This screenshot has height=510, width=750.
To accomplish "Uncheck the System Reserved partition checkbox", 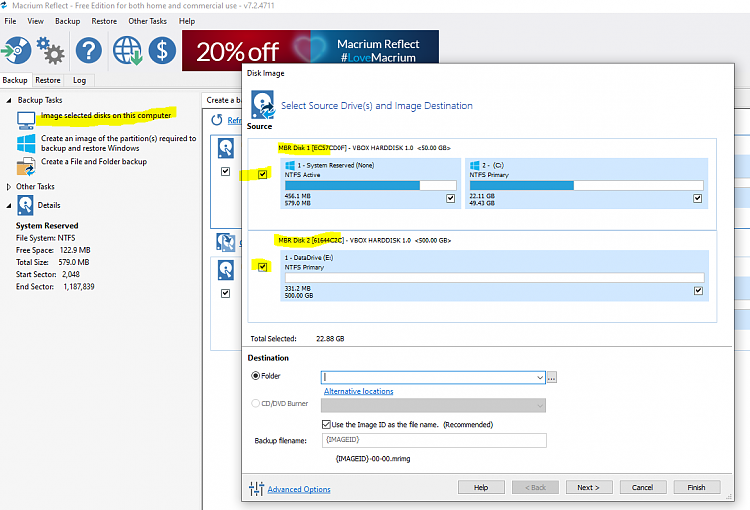I will (451, 198).
